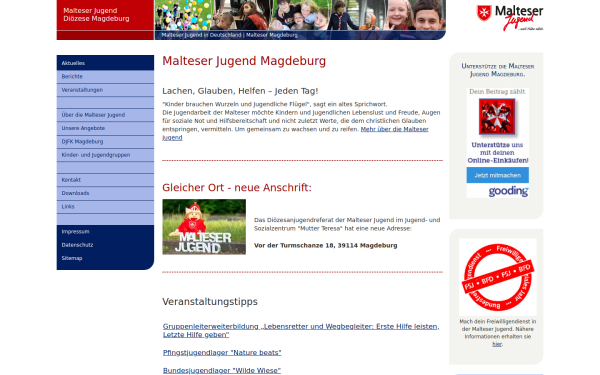Screen dimensions: 600x375
Task: Click the Malteser Jugend logo
Action: 510,18
